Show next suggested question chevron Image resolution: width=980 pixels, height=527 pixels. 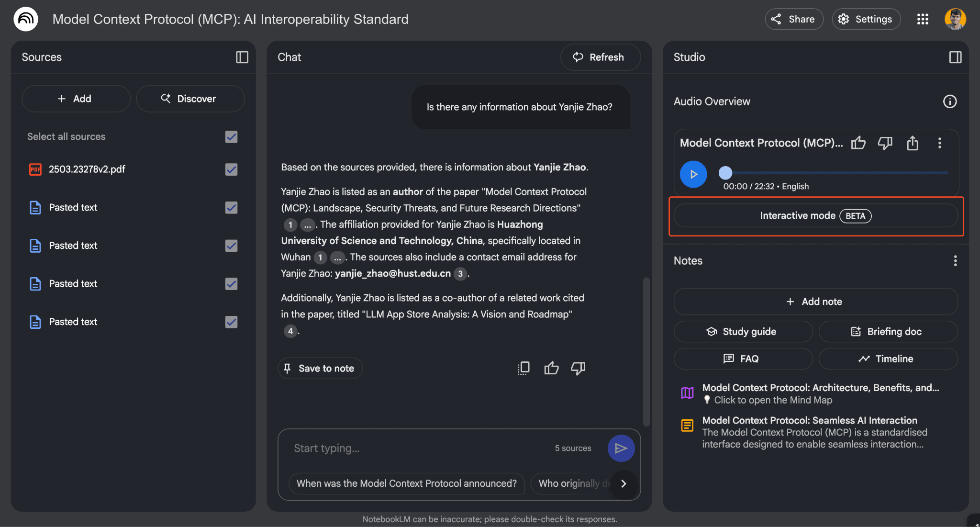coord(624,483)
